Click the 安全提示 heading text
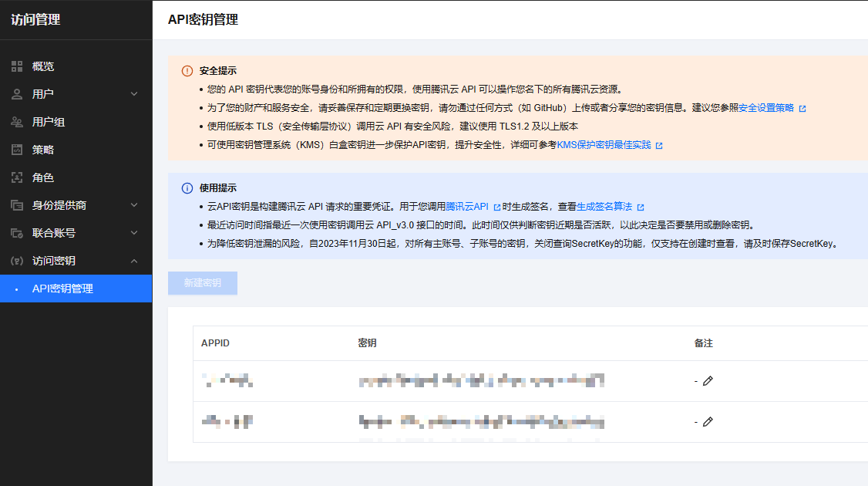Viewport: 868px width, 486px height. (218, 71)
